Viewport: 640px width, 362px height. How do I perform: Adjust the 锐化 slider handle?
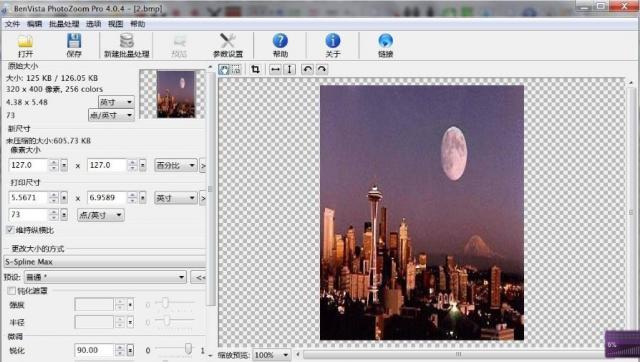188,349
